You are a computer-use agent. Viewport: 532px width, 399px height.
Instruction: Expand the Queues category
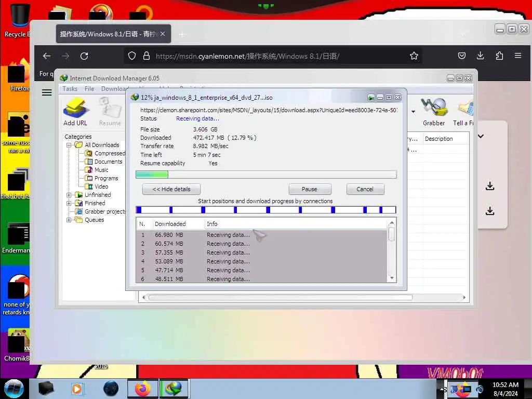pos(69,220)
